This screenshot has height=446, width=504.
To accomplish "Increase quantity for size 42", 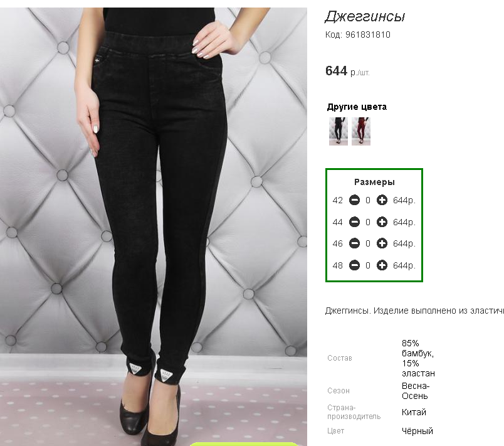I will pyautogui.click(x=382, y=200).
